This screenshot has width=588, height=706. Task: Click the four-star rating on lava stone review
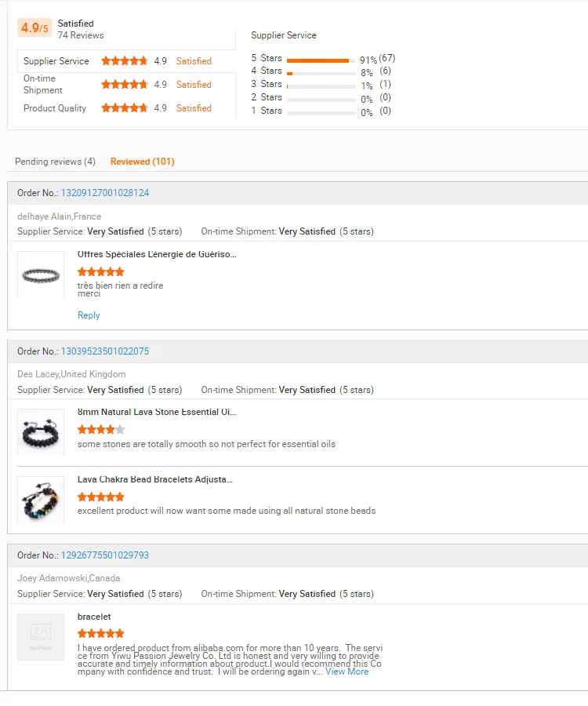[101, 430]
